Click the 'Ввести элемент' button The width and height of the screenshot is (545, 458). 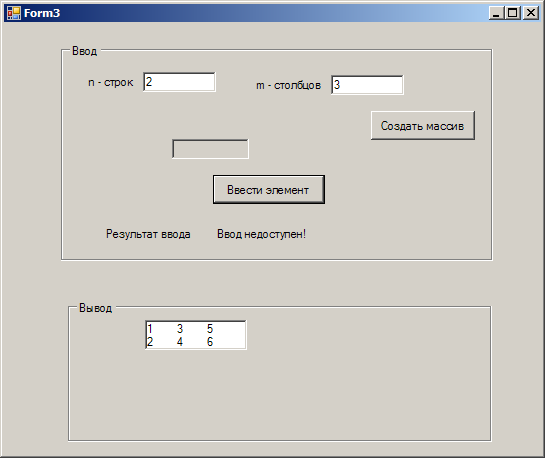tap(269, 189)
